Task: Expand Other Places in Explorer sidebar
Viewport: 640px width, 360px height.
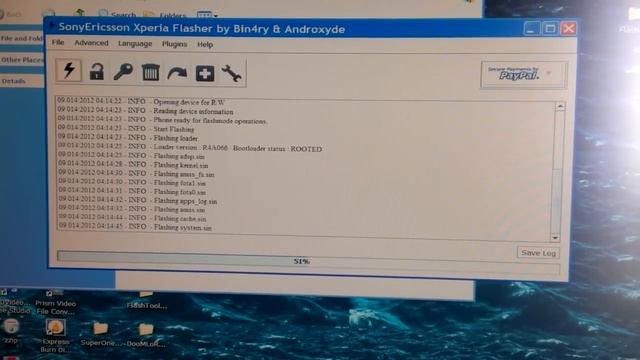Action: point(22,60)
